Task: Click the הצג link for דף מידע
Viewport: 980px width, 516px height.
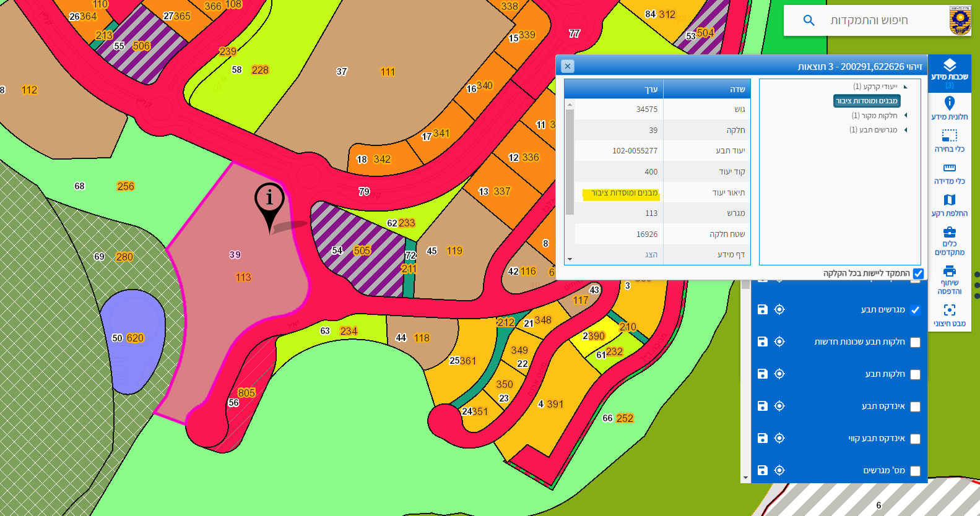Action: [651, 255]
